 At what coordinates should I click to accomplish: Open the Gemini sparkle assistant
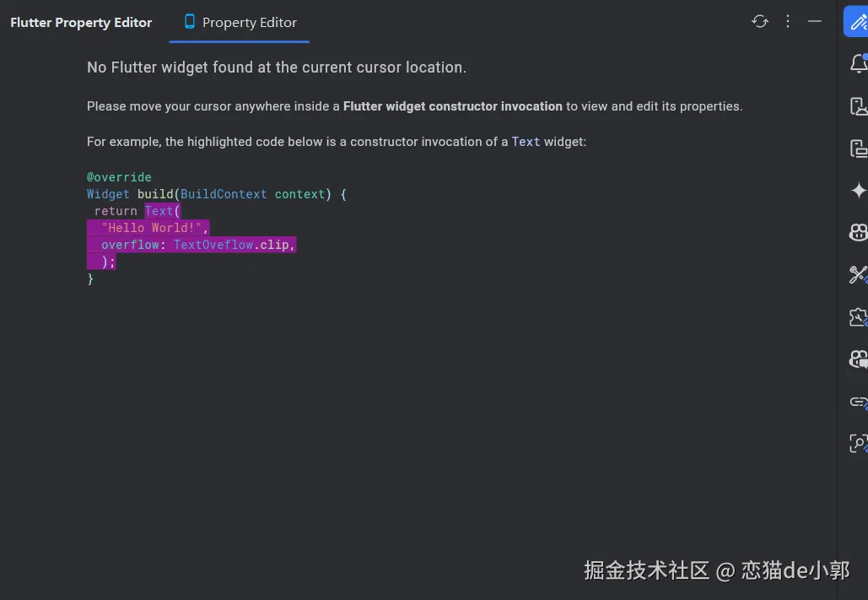858,191
